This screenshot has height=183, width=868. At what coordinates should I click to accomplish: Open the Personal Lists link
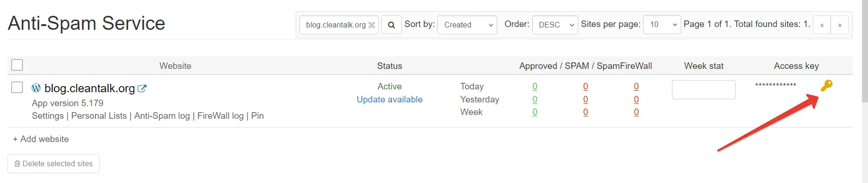(x=99, y=116)
